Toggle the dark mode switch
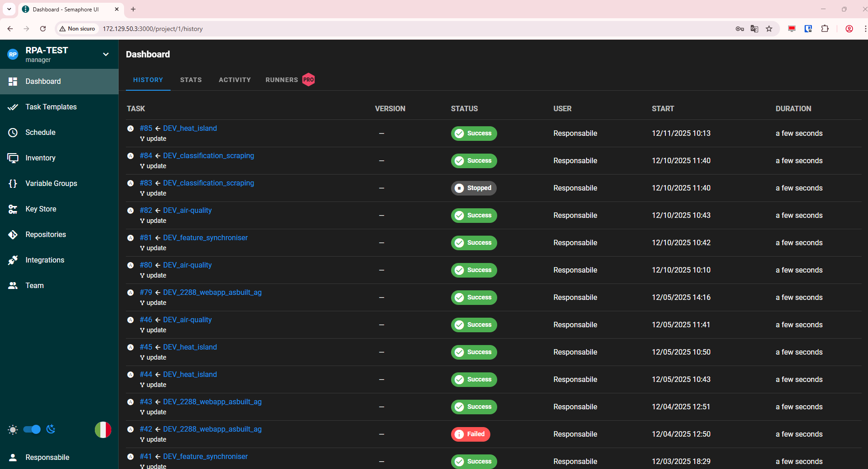Screen dimensions: 868x469 coord(32,429)
